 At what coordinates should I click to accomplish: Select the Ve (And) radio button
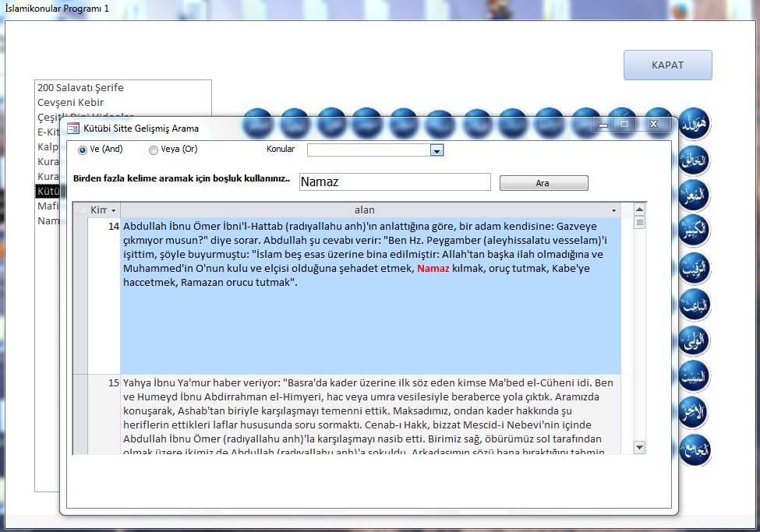point(83,150)
